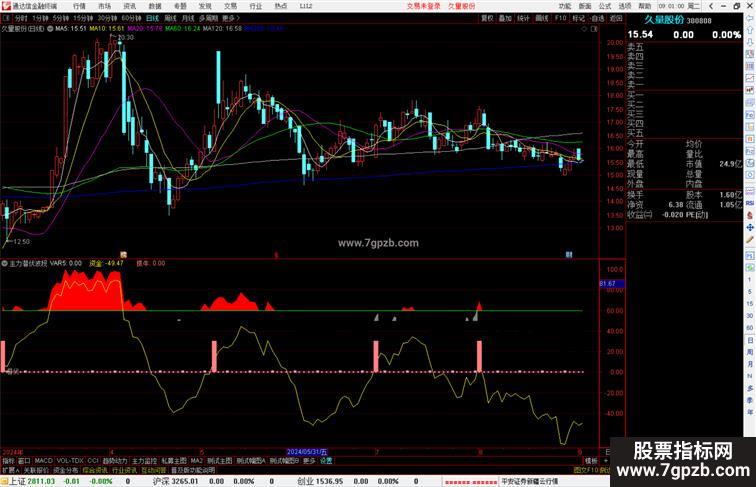The image size is (756, 487).
Task: Open the 公式 menu
Action: coord(605,6)
